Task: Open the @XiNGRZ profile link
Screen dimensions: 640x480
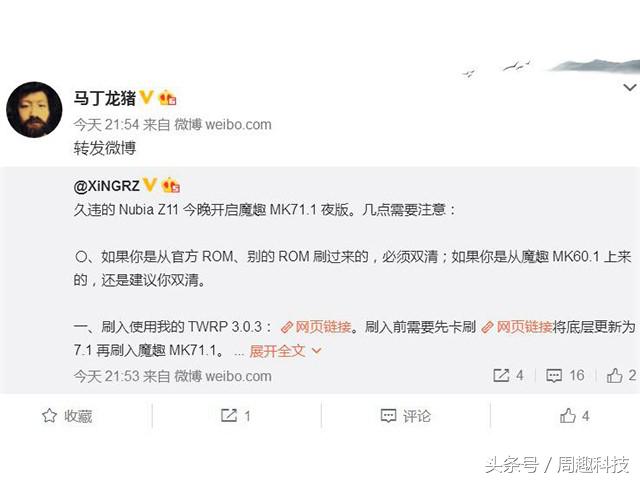Action: pyautogui.click(x=107, y=186)
